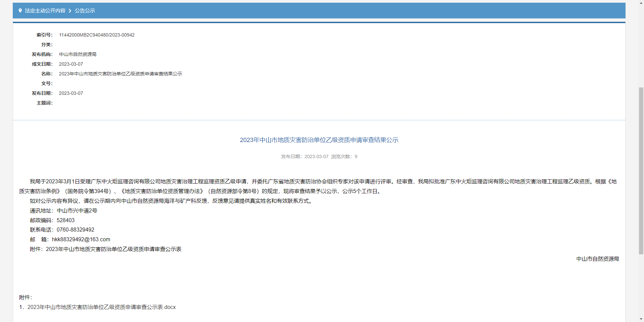Click the blue article title heading
This screenshot has width=644, height=322.
tap(319, 140)
